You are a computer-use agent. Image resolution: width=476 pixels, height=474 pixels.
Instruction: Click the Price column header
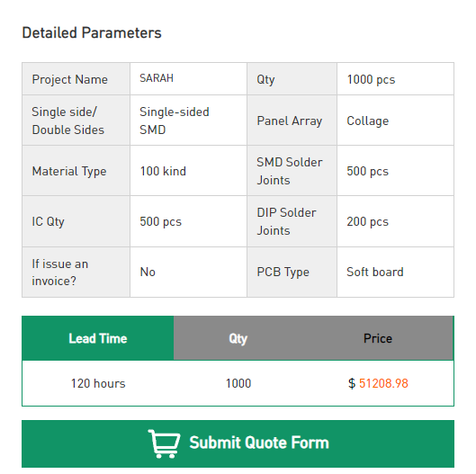(378, 338)
